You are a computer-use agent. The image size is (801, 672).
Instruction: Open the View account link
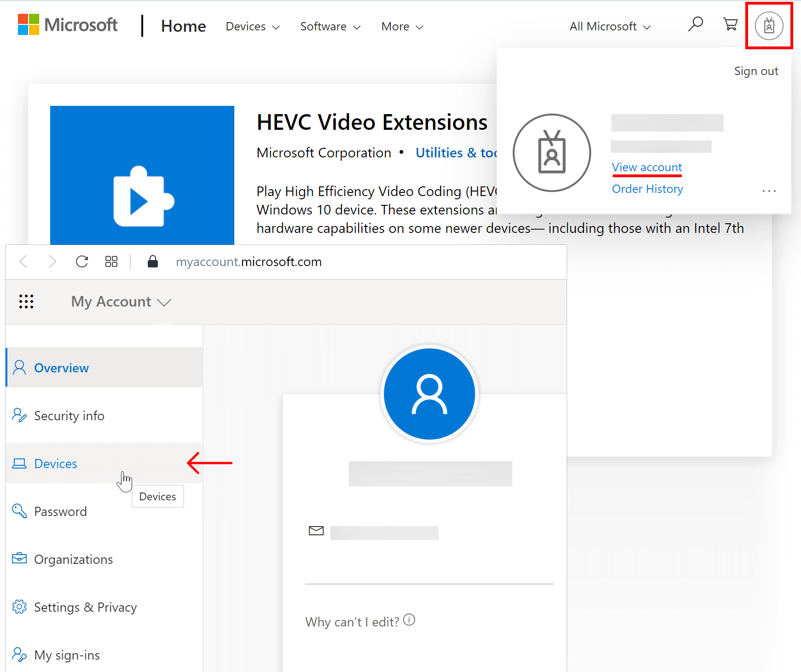point(647,167)
